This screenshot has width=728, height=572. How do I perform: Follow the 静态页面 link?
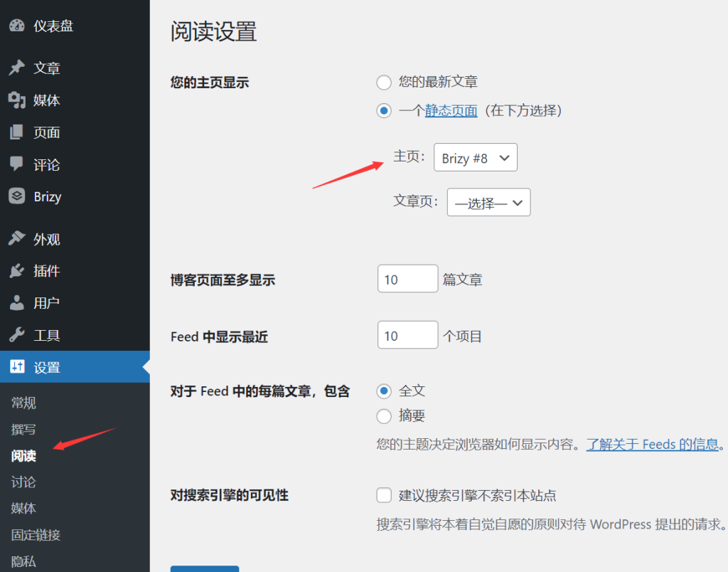[451, 111]
